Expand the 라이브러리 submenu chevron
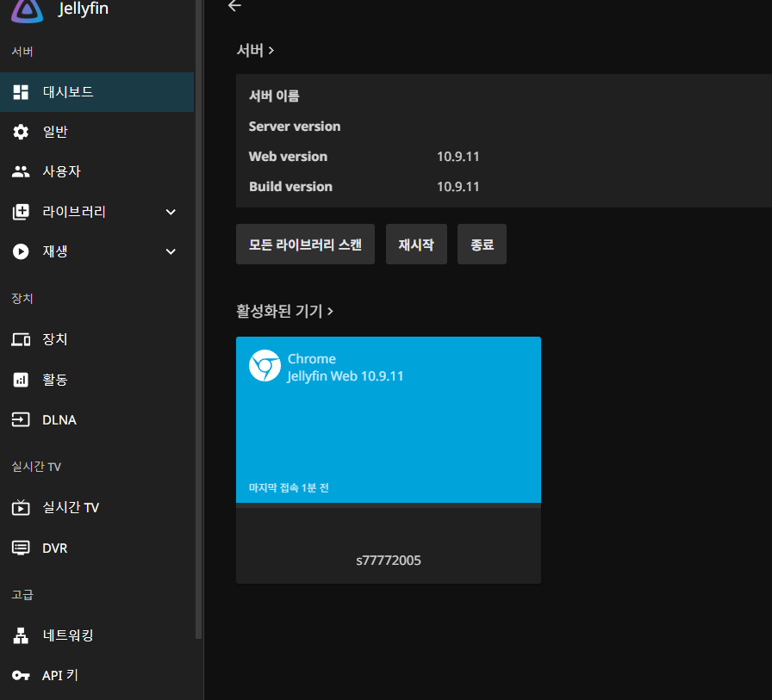 [171, 212]
